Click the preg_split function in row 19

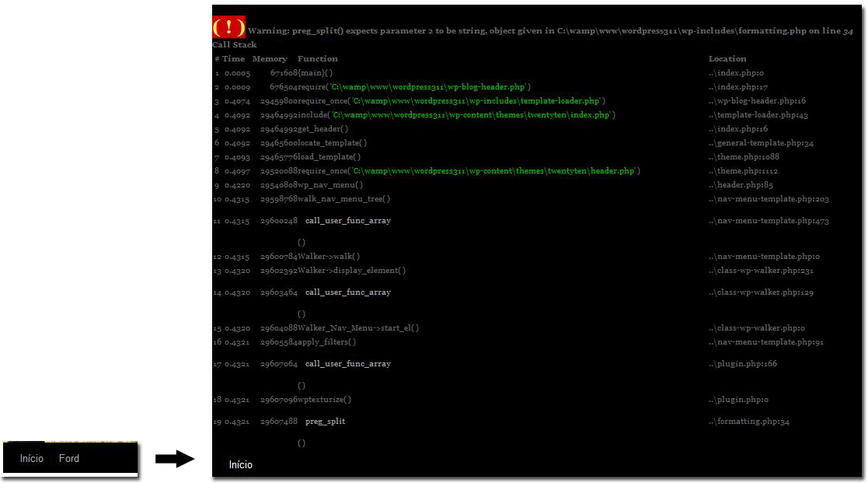point(326,421)
